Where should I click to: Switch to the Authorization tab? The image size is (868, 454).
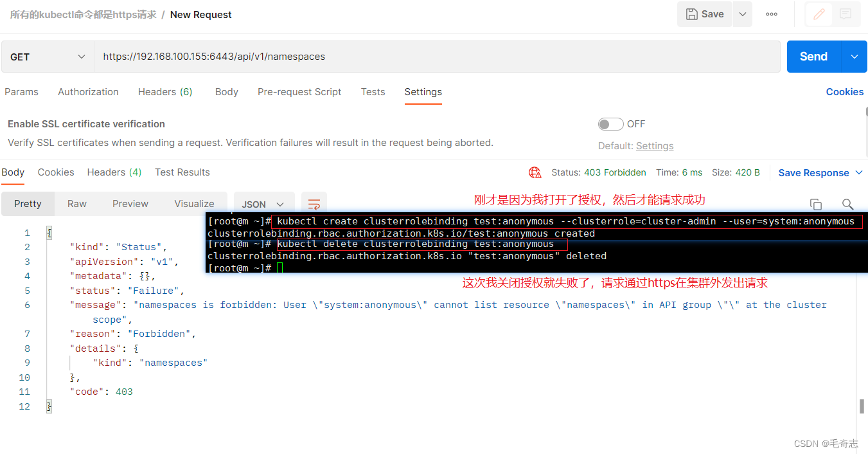click(x=88, y=92)
